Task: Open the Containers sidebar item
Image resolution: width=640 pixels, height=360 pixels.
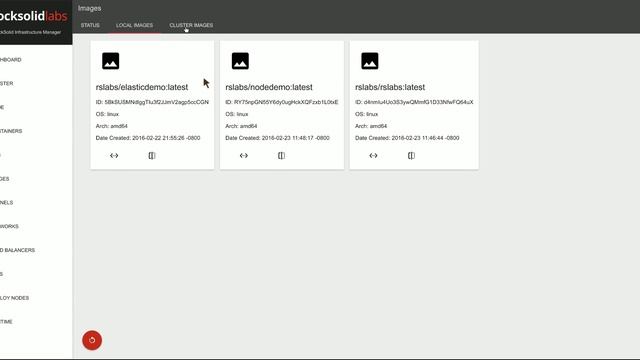Action: tap(11, 131)
